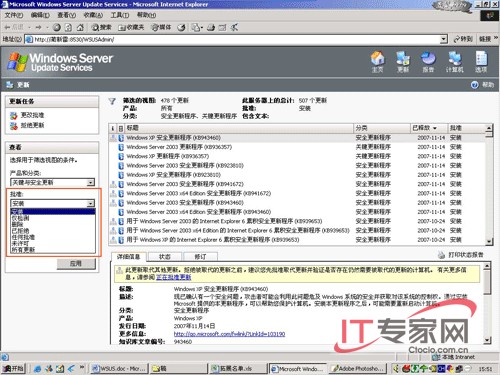
Task: Open the 报告 reports icon in WSUS header
Action: click(x=428, y=61)
